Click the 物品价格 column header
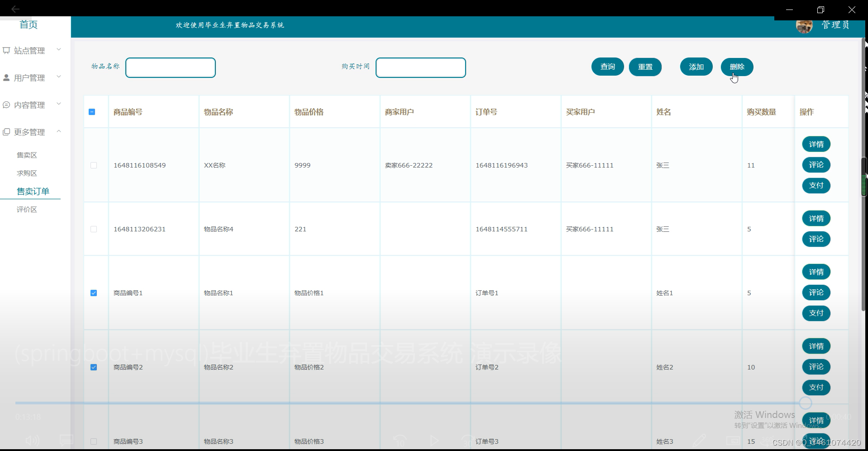 (309, 112)
